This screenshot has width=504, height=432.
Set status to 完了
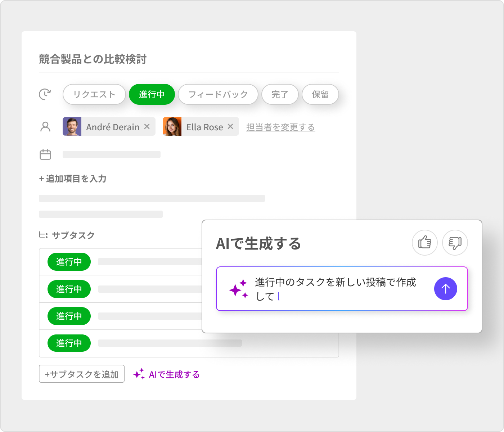(280, 94)
